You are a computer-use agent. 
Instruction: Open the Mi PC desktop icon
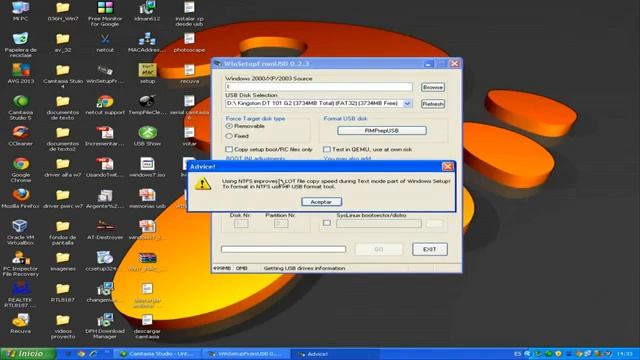coord(20,11)
